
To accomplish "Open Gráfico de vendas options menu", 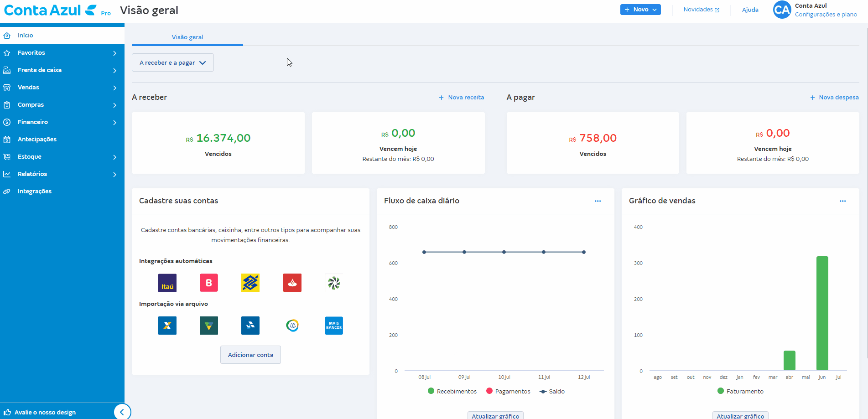I will point(842,201).
